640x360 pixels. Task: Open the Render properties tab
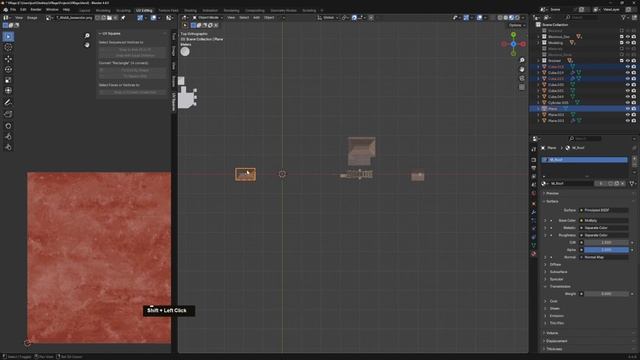tap(533, 160)
